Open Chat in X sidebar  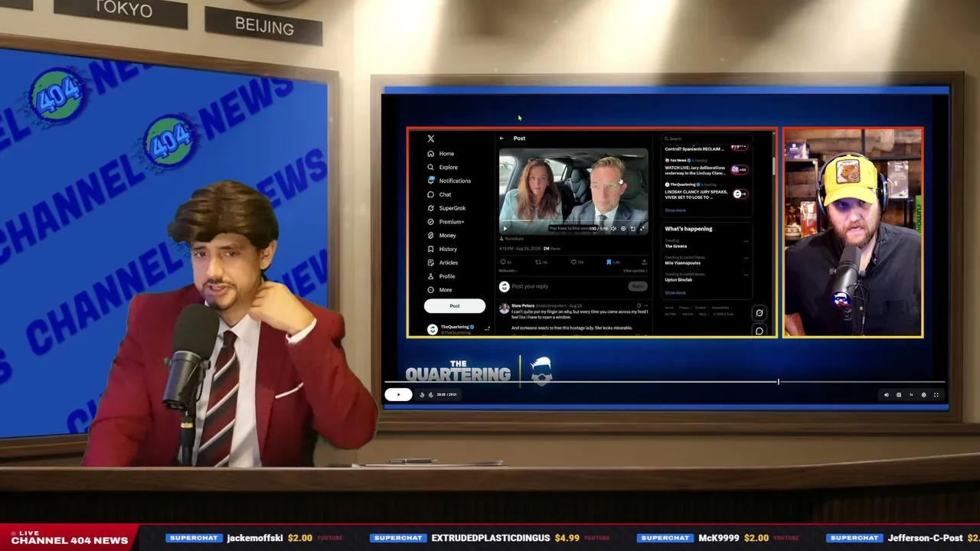(439, 194)
